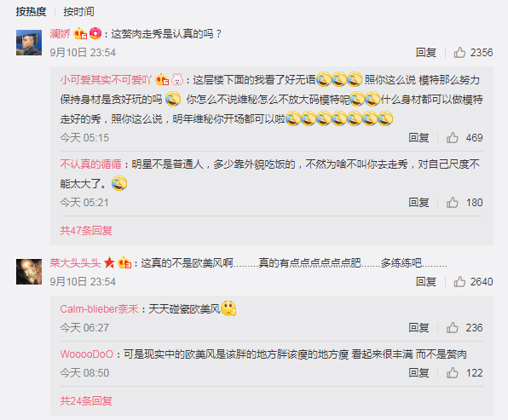Click thumbs-up icon showing 469 likes
Viewport: 508px width, 420px height.
coord(453,138)
